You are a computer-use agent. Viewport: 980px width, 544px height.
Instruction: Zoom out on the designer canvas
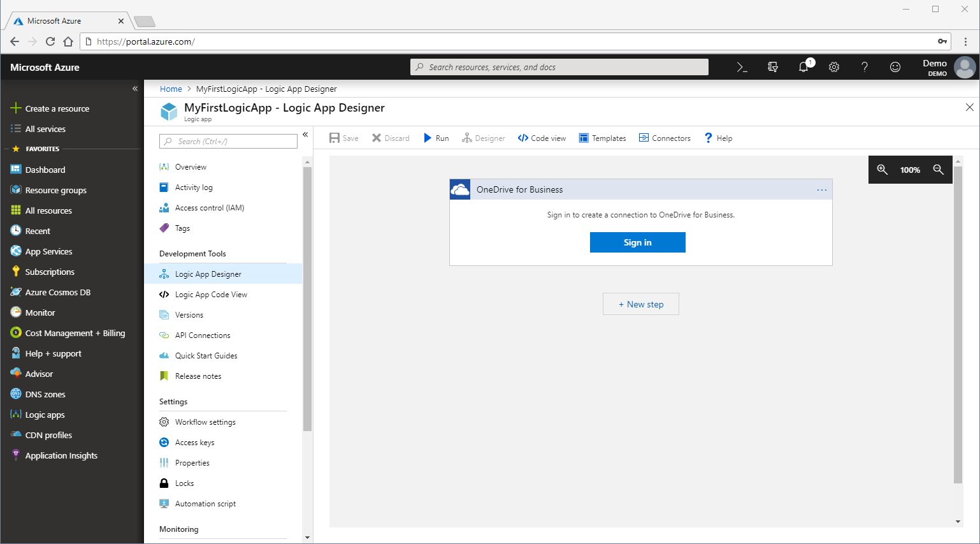(939, 170)
